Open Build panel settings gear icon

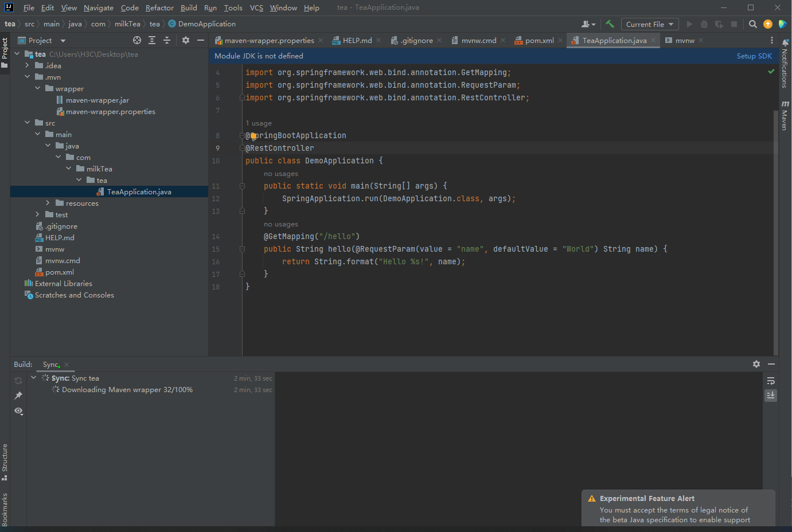[x=756, y=364]
